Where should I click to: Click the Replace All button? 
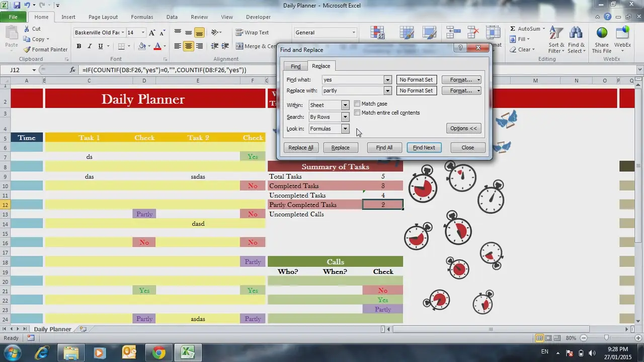coord(301,148)
